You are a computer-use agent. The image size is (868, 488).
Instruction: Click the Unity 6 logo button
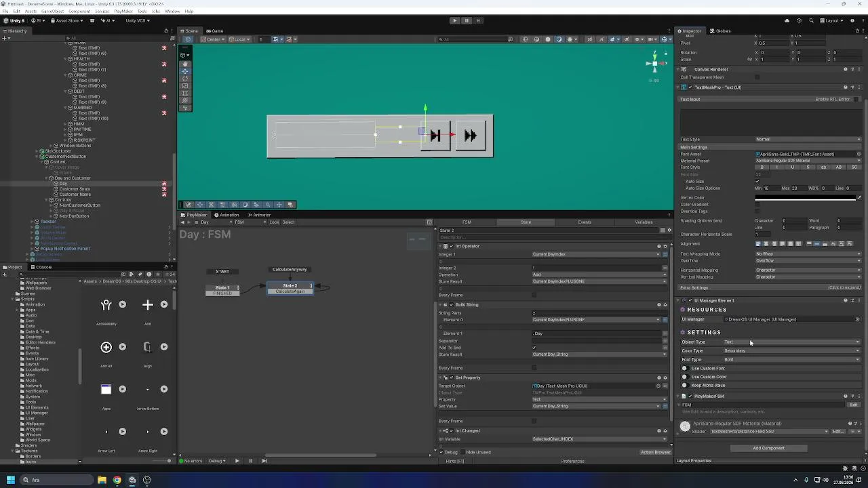(x=13, y=20)
